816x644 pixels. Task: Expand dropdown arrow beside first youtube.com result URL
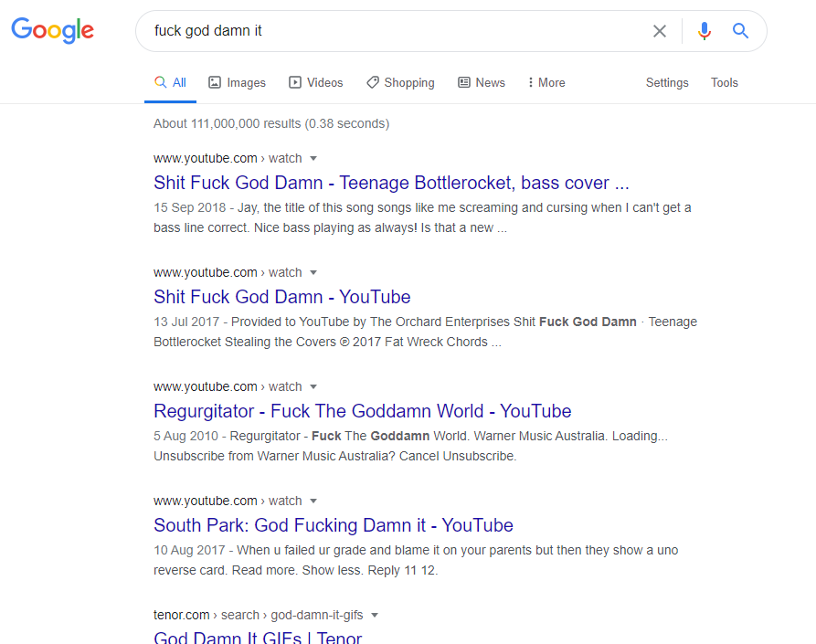tap(313, 158)
